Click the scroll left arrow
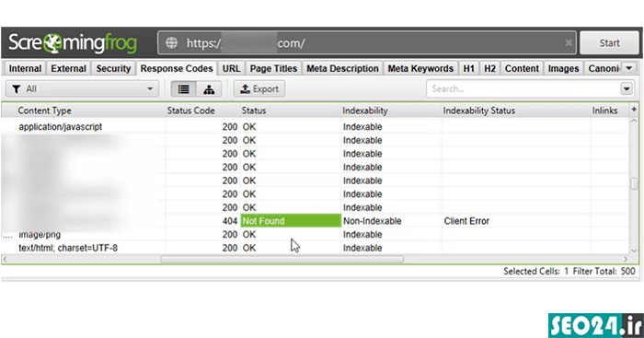 5,259
